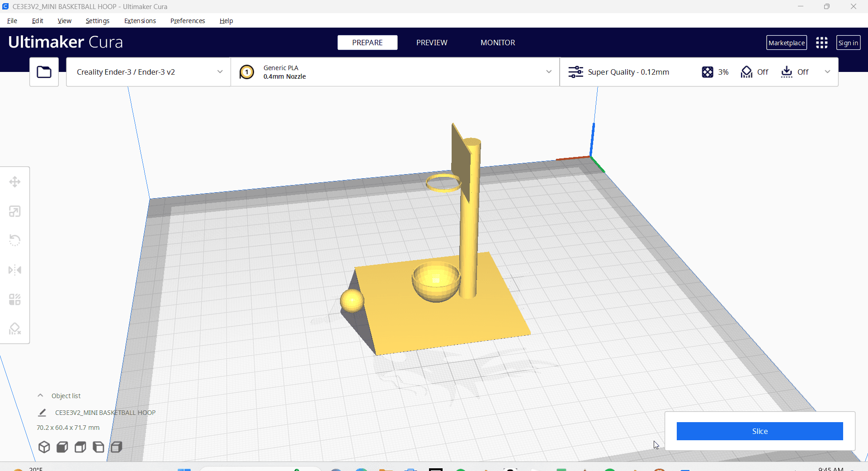
Task: Open the View menu
Action: click(x=65, y=21)
